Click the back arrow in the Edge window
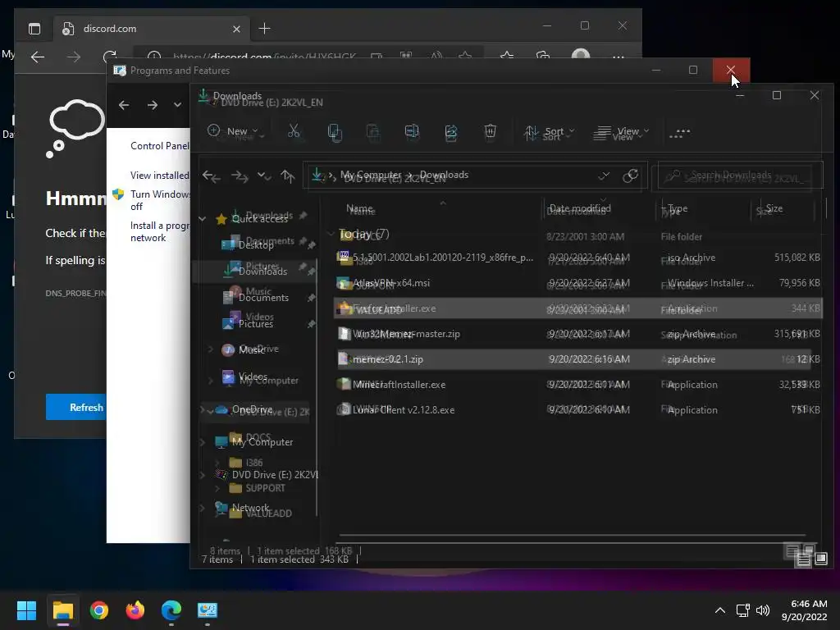840x630 pixels. point(38,57)
